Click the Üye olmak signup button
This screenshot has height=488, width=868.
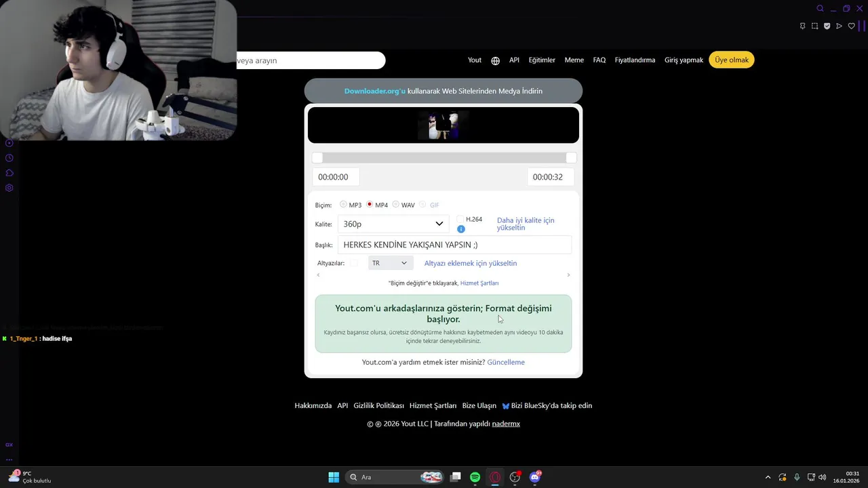732,60
